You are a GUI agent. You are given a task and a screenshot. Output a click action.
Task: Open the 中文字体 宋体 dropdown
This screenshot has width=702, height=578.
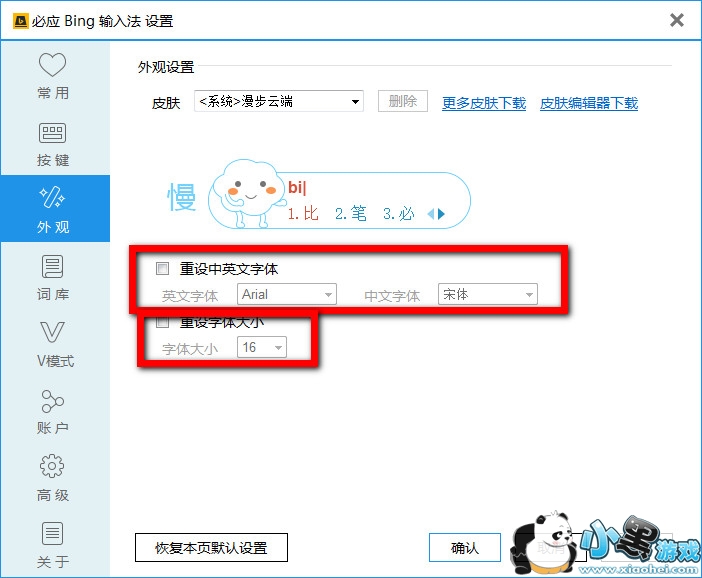488,294
